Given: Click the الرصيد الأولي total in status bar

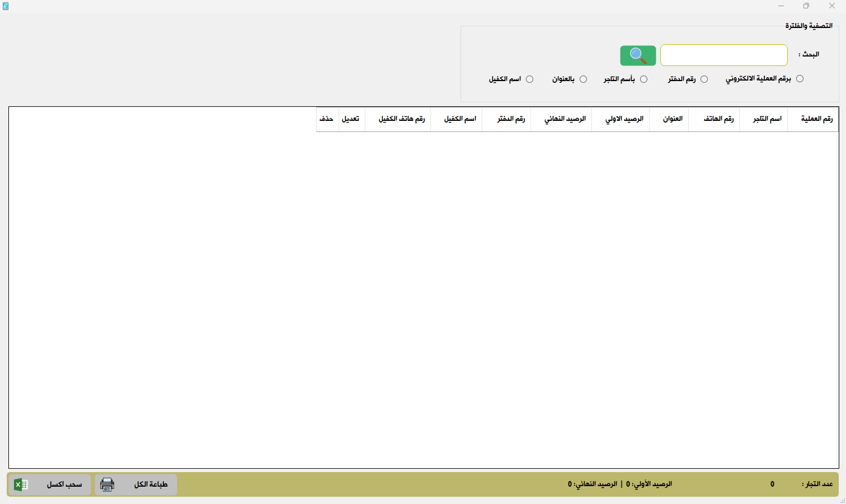Looking at the screenshot, I should [x=649, y=484].
